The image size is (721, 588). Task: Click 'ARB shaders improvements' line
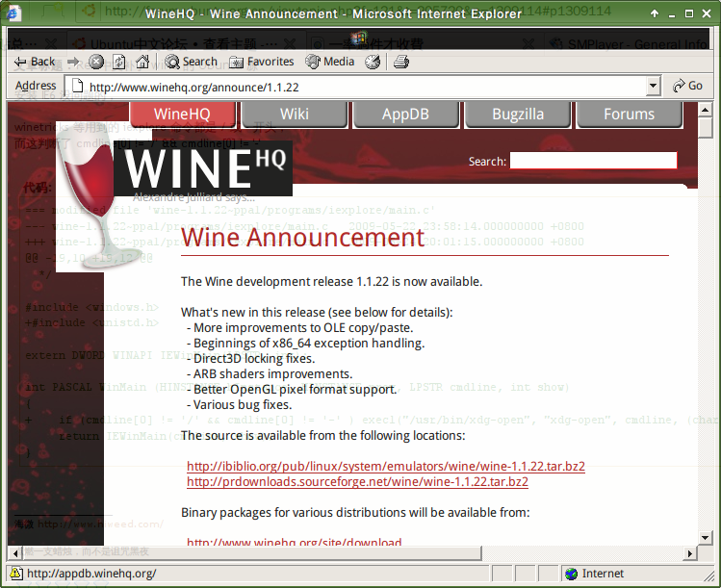click(270, 373)
